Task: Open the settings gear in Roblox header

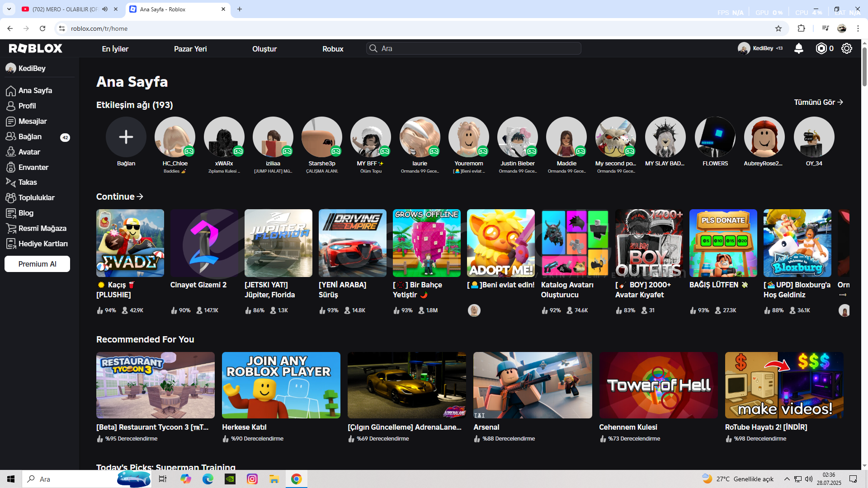Action: 847,48
